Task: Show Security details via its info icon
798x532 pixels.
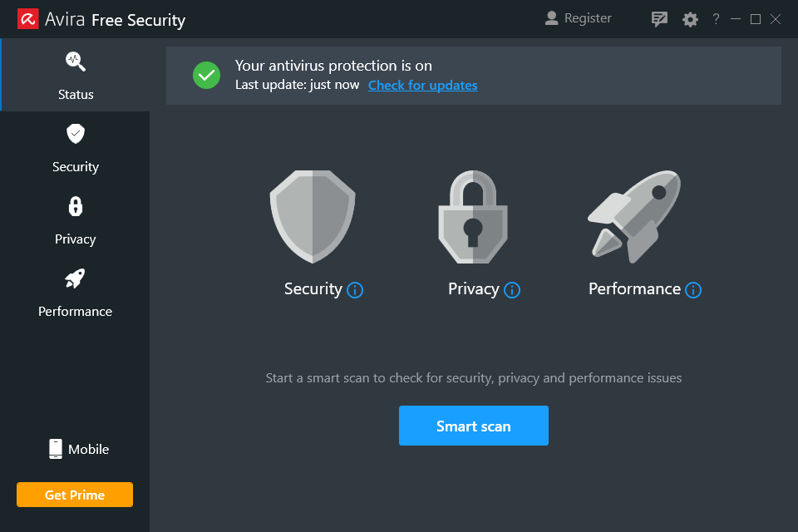Action: [x=355, y=290]
